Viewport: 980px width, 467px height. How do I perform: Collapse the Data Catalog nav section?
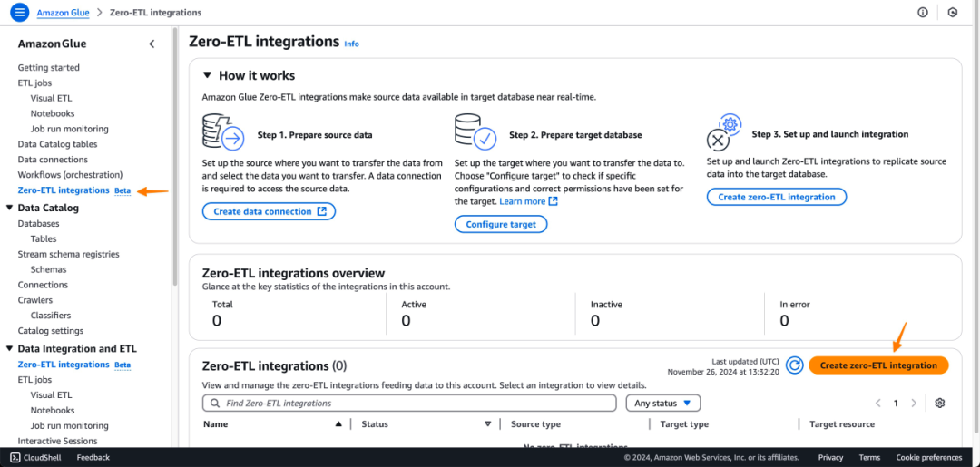pos(9,208)
